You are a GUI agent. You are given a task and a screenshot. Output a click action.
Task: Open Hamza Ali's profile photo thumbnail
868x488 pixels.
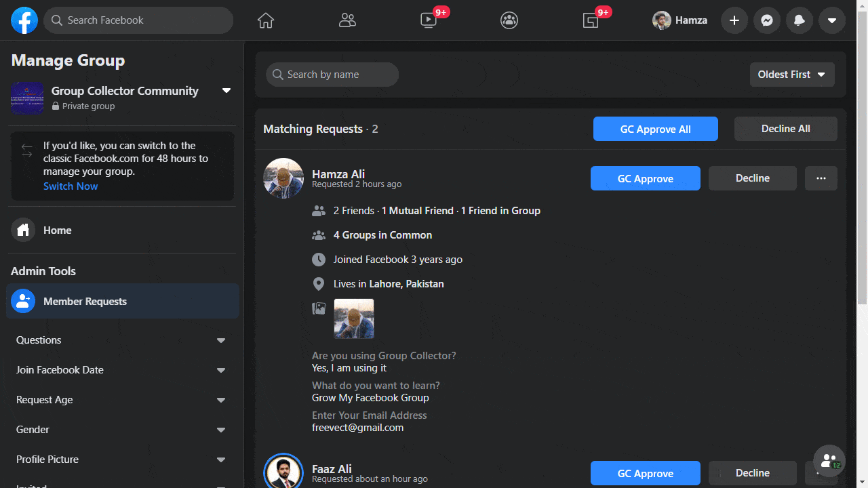point(354,319)
